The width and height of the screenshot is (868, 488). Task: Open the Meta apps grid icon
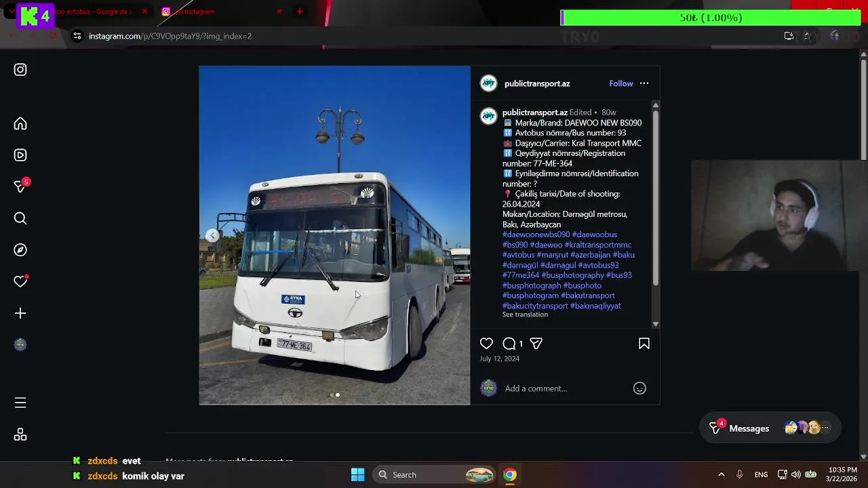[x=20, y=434]
